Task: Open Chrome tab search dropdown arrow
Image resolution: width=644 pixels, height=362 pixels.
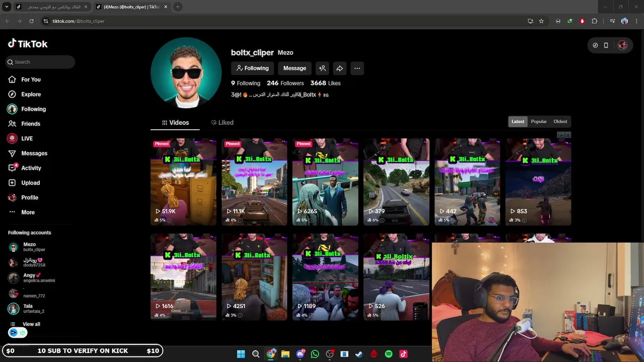Action: point(7,7)
